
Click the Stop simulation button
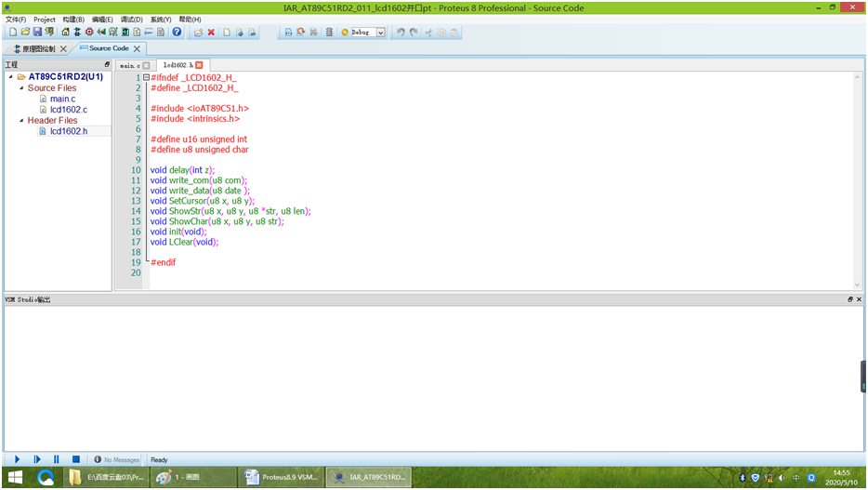pos(76,459)
